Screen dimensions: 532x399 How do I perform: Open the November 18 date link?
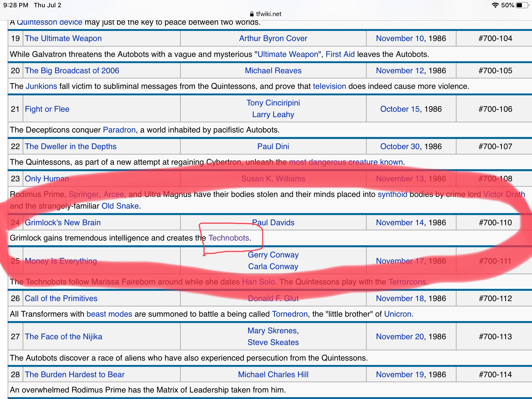(x=400, y=298)
